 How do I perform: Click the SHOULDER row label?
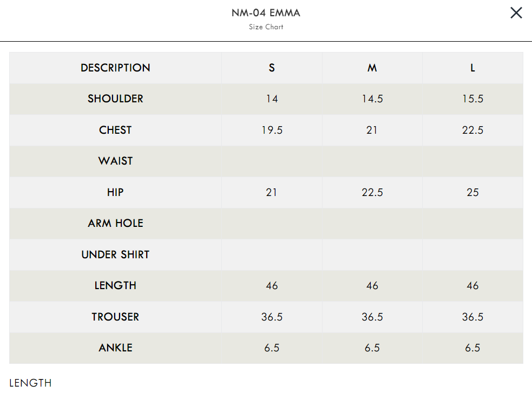coord(115,99)
